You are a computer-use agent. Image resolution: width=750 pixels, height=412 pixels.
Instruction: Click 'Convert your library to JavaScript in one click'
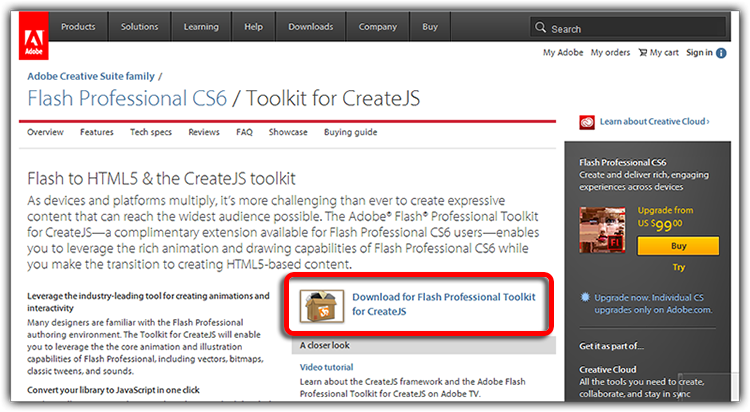(x=113, y=390)
